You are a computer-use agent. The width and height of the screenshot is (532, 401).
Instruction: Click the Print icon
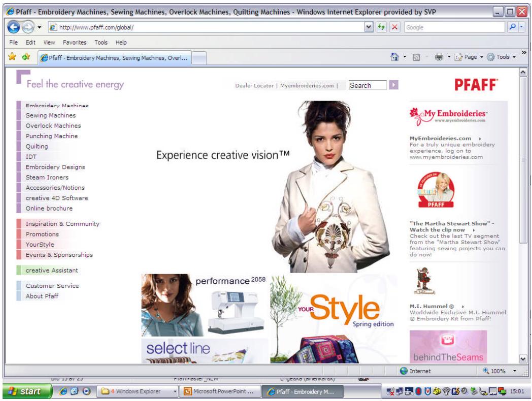(439, 57)
